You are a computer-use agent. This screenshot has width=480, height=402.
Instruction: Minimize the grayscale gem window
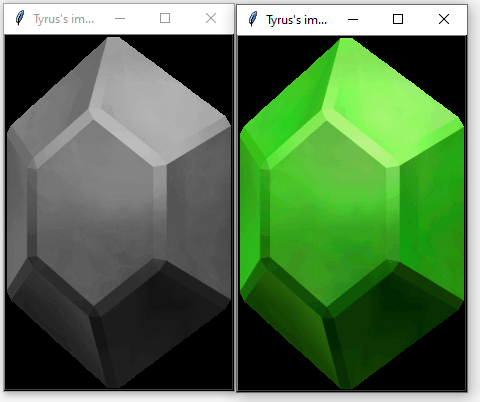120,18
